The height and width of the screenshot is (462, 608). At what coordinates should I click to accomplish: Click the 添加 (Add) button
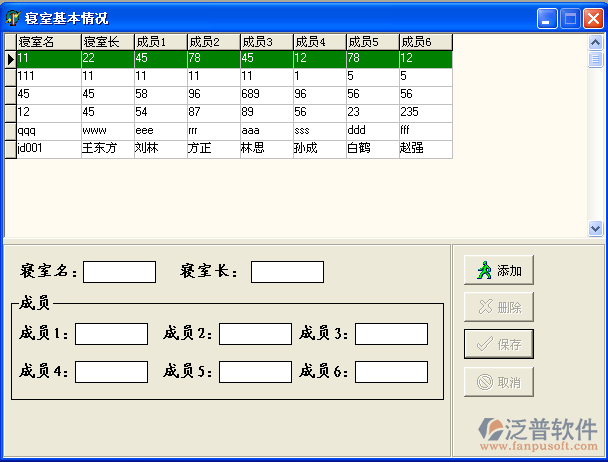click(x=498, y=270)
